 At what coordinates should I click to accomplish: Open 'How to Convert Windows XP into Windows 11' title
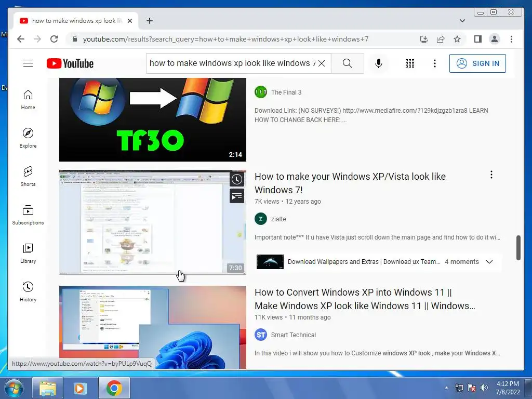pyautogui.click(x=365, y=299)
